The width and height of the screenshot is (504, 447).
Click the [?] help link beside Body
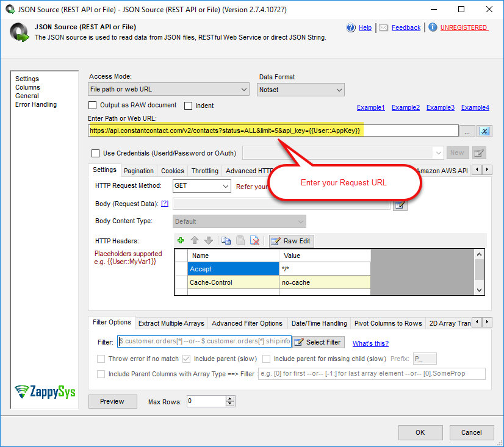tap(165, 204)
